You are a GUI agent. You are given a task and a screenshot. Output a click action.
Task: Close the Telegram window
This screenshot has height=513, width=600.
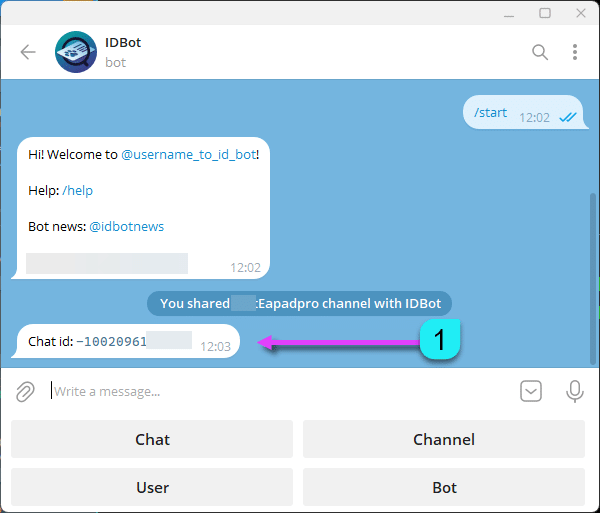(x=579, y=13)
